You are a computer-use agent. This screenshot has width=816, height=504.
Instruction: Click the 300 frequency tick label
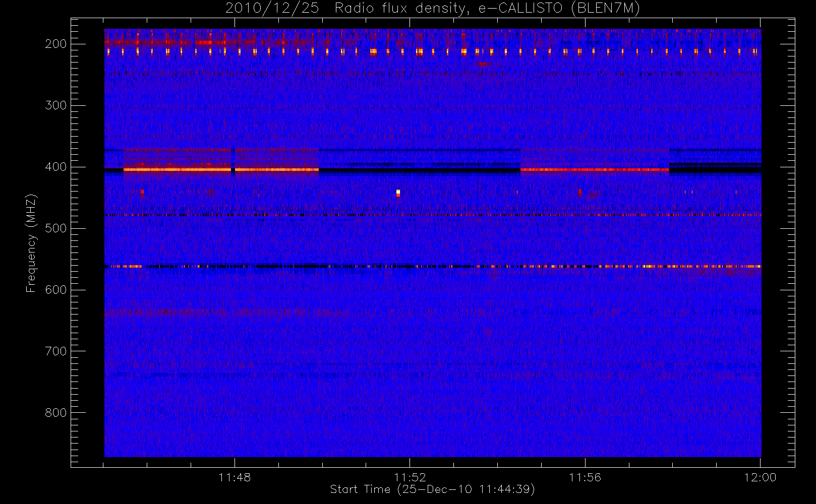pyautogui.click(x=55, y=105)
